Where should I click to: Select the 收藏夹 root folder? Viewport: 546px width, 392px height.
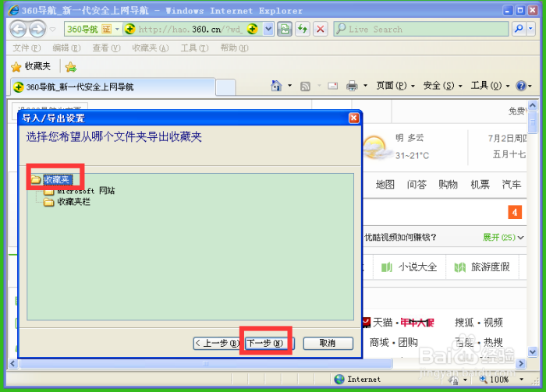click(58, 179)
